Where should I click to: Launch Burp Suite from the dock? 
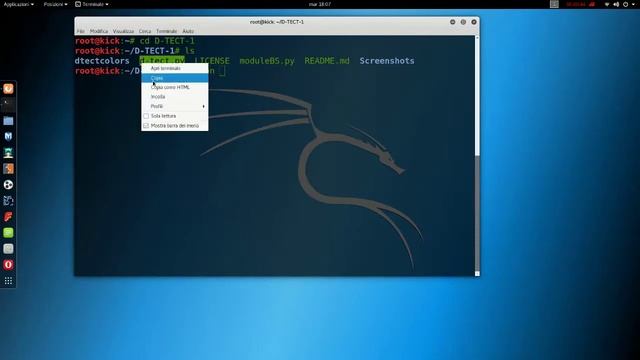click(x=8, y=169)
